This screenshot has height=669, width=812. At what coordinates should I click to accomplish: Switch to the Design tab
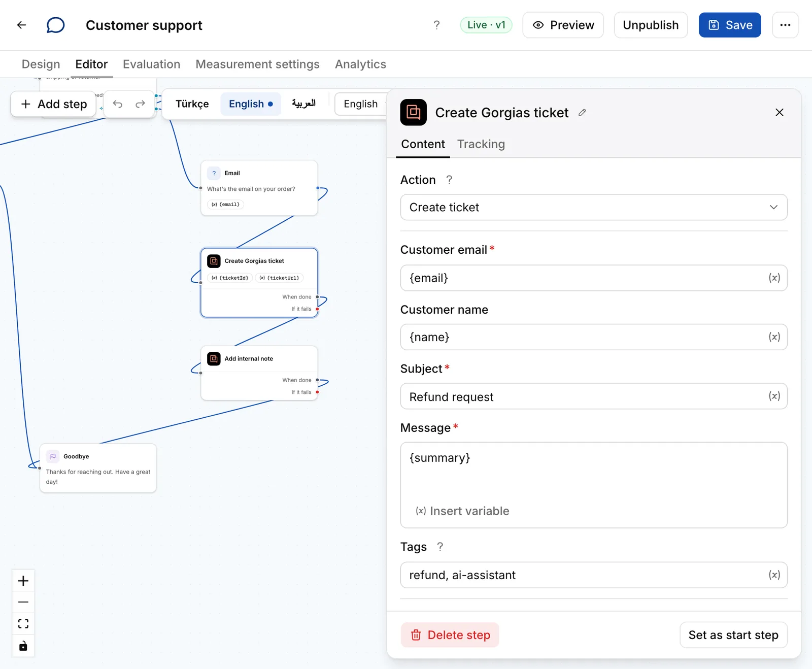pos(41,64)
